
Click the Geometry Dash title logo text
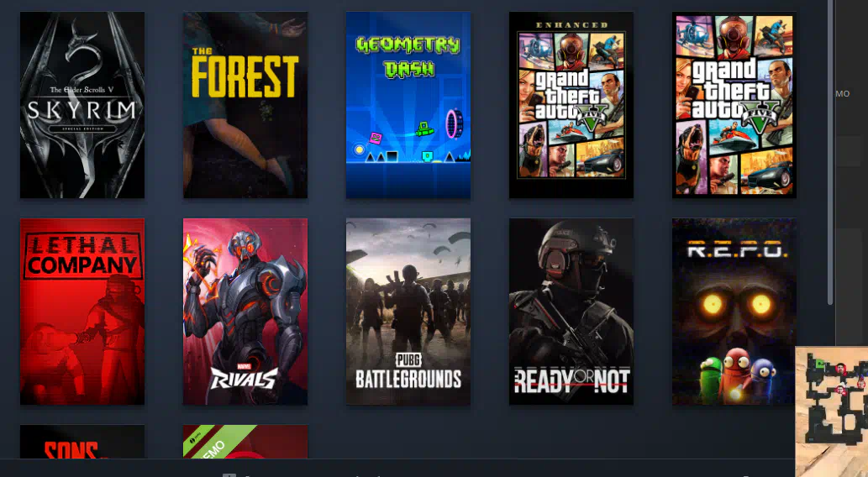coord(408,56)
